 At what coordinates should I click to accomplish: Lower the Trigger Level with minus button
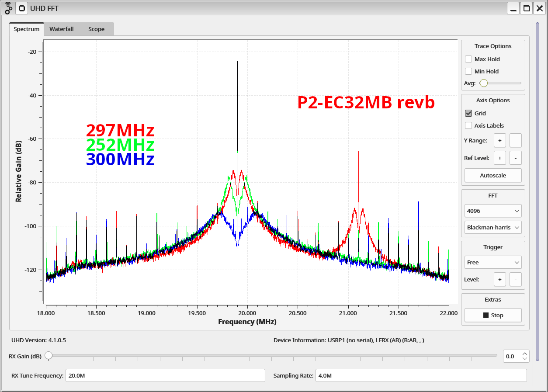click(x=515, y=279)
